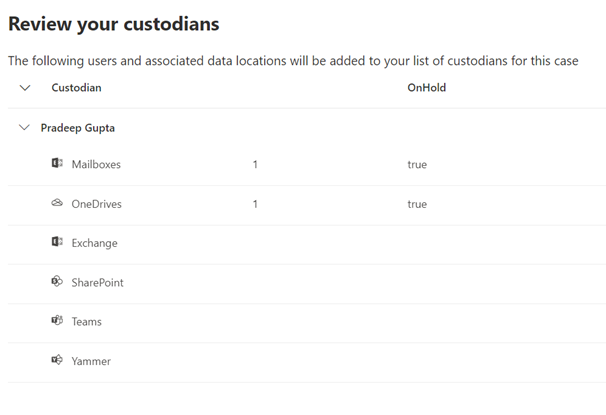606x415 pixels.
Task: Click the Teams icon
Action: 57,320
